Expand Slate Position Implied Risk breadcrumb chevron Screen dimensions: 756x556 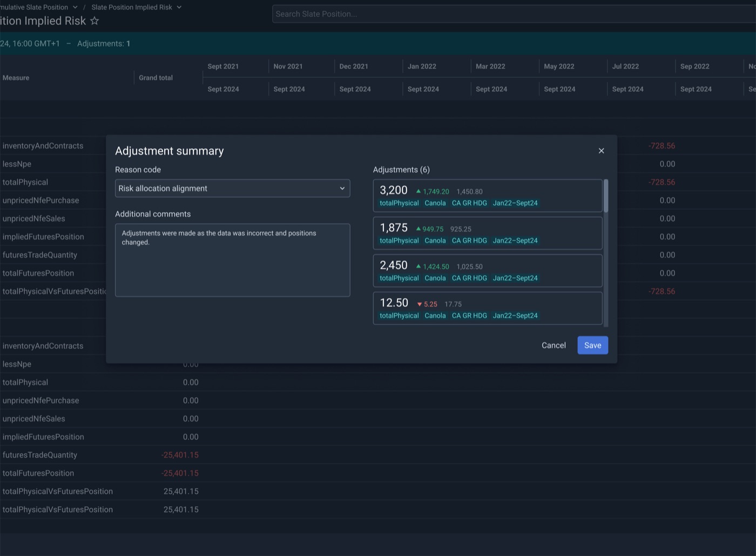coord(179,7)
